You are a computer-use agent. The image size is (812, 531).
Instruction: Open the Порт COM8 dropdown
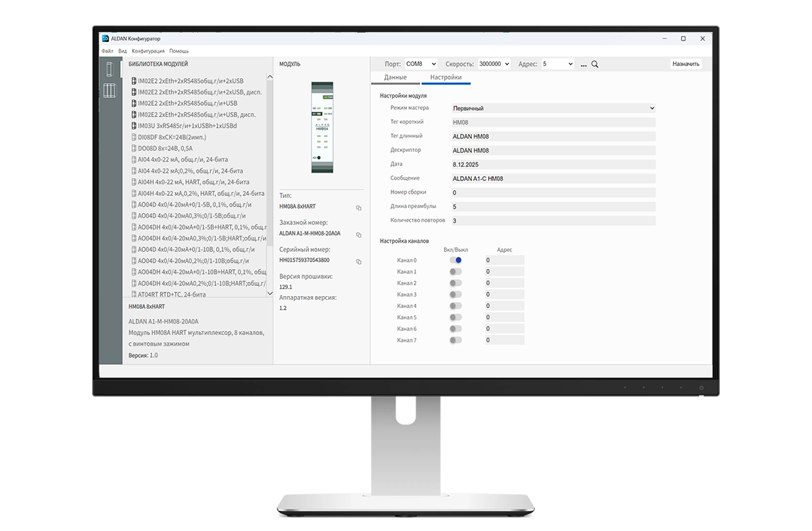click(x=421, y=64)
